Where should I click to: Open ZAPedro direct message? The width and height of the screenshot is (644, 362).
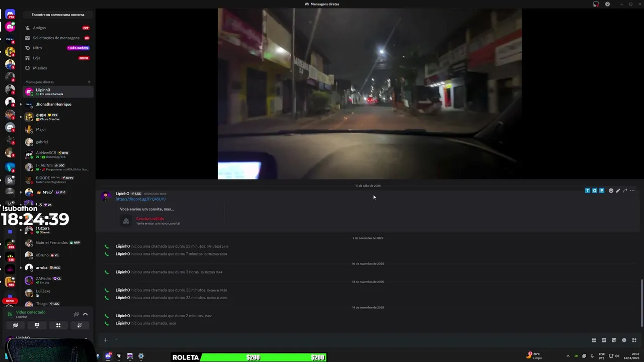pos(58,280)
